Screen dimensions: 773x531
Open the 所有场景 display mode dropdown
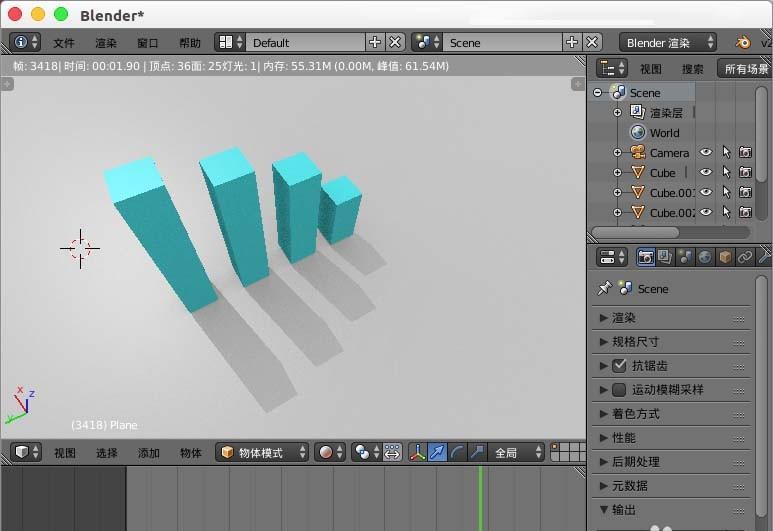point(745,69)
